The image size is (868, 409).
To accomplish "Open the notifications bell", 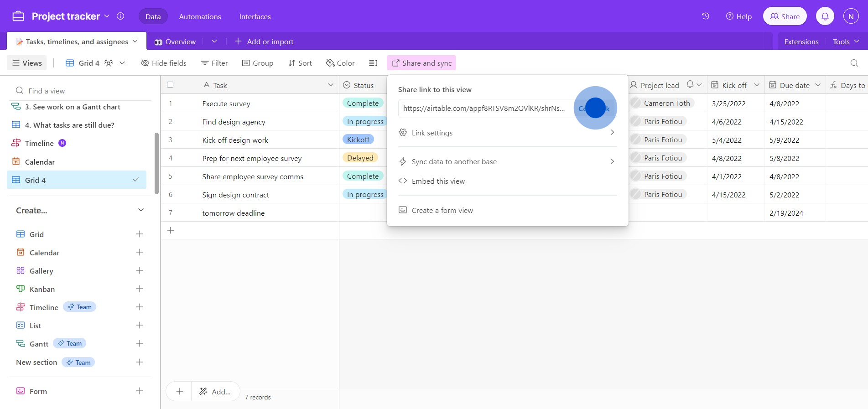I will coord(825,16).
